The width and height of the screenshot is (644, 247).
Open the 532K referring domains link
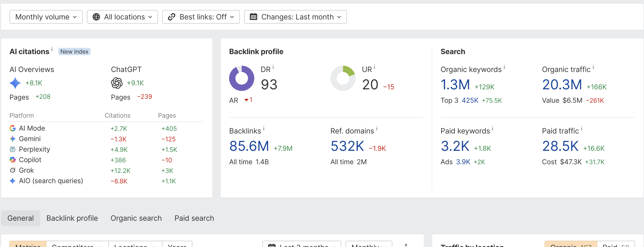pyautogui.click(x=347, y=146)
